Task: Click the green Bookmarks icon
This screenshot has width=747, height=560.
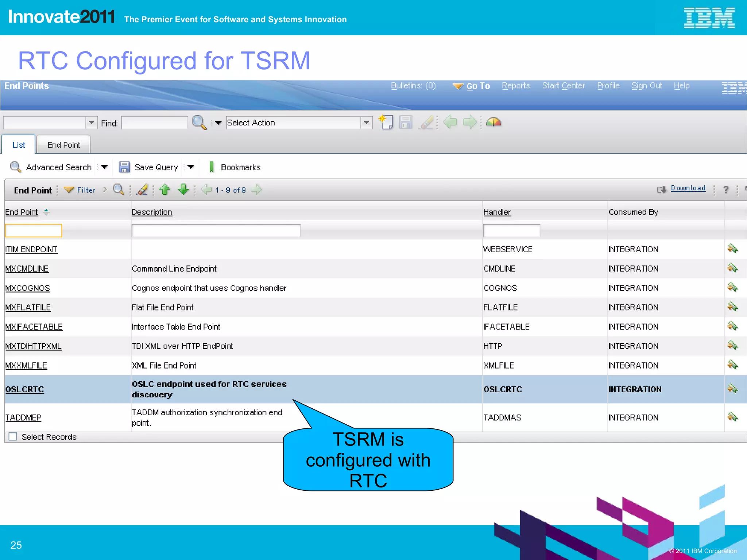Action: [212, 167]
